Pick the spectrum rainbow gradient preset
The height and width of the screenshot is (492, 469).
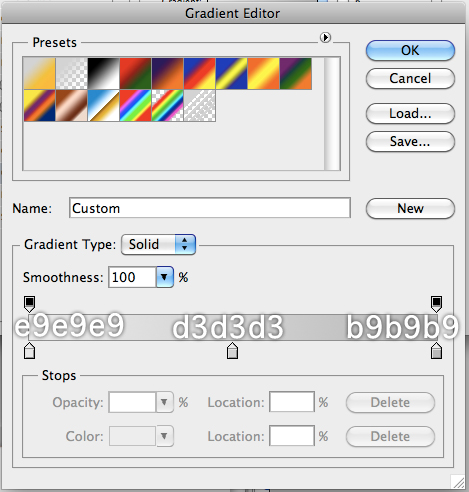click(x=136, y=106)
